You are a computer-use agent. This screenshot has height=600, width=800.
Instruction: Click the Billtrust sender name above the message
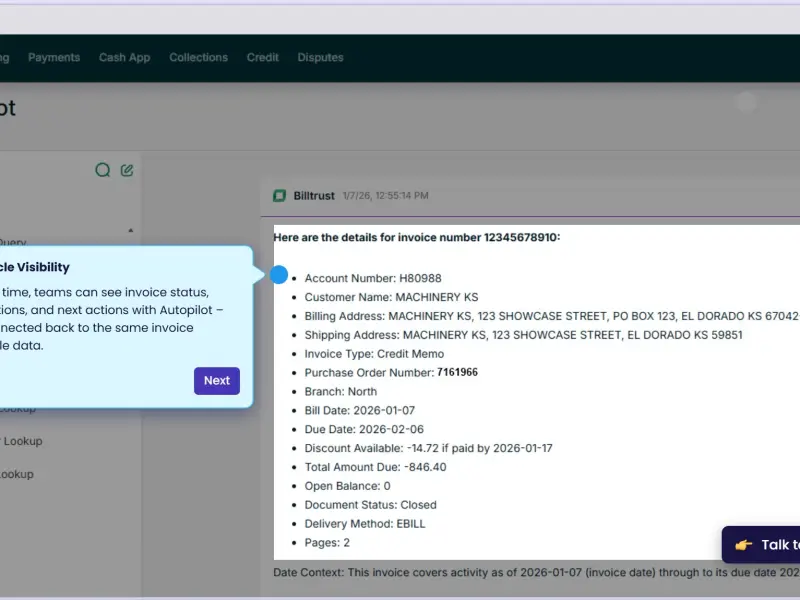(314, 196)
